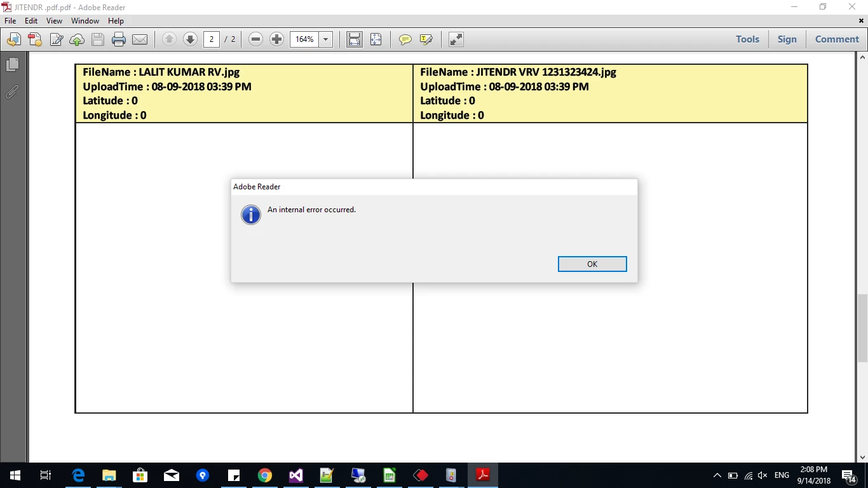Click the vertical scrollbar thumb
This screenshot has width=868, height=488.
pyautogui.click(x=862, y=328)
